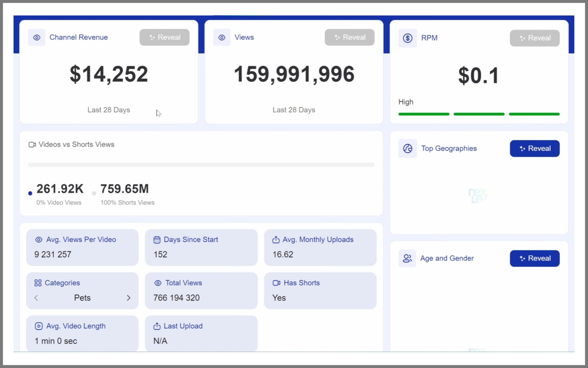Reveal the Top Geographies data

point(535,149)
